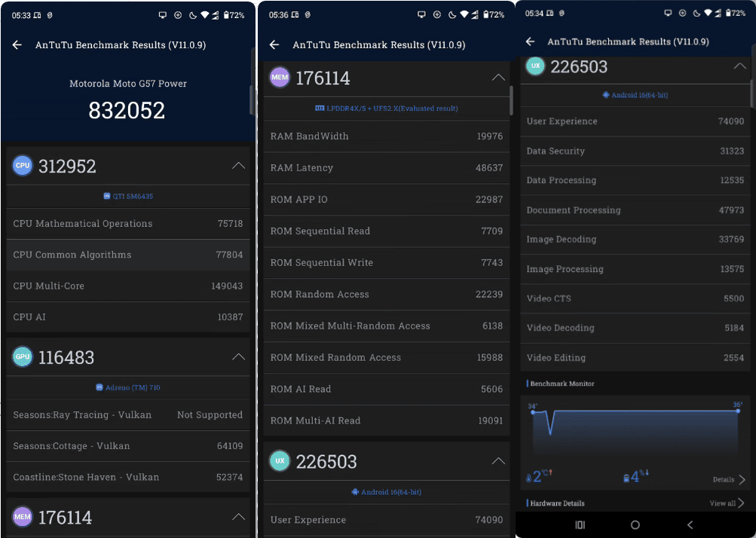This screenshot has width=756, height=538.
Task: Collapse the MEM section in the left screen
Action: 238,517
